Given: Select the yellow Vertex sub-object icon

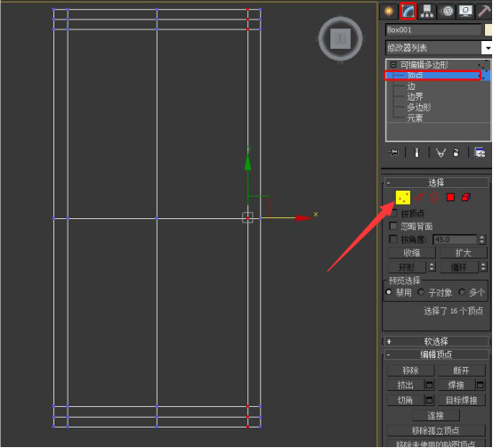Looking at the screenshot, I should point(403,198).
